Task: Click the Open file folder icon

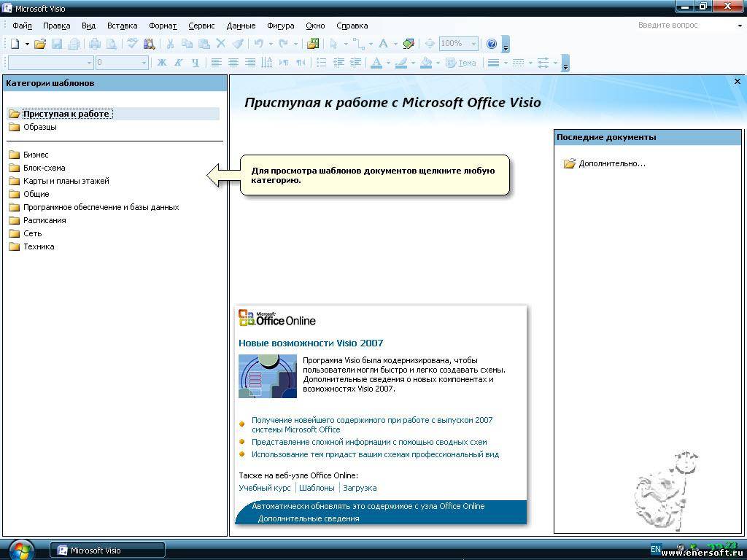Action: [x=40, y=44]
